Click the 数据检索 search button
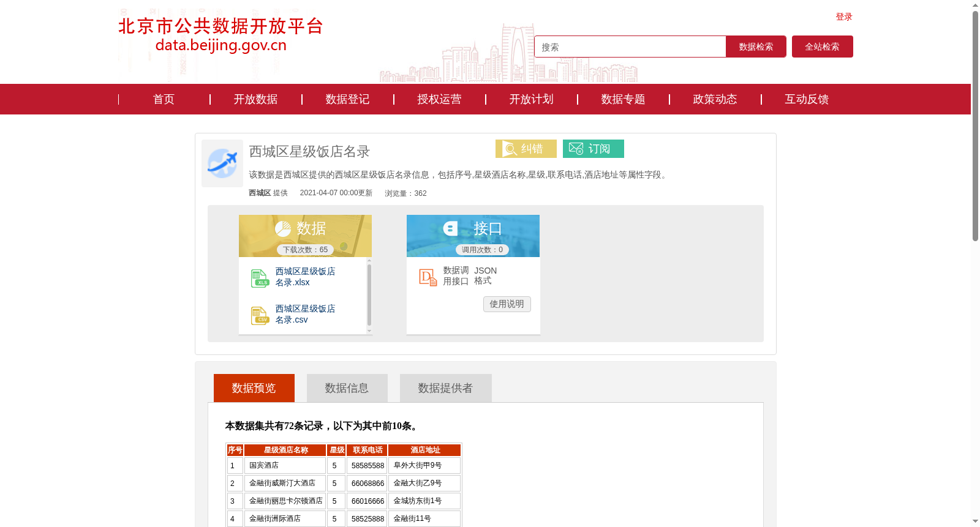This screenshot has width=980, height=527. (x=756, y=47)
